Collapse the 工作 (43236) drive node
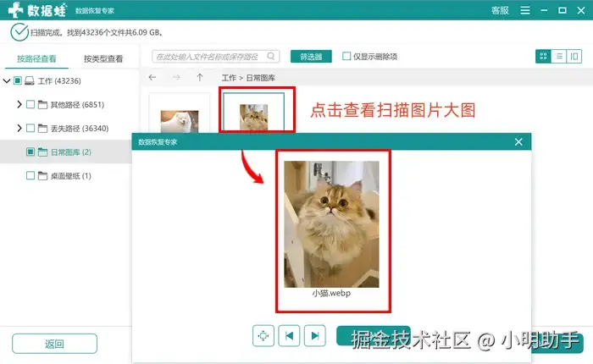 [7, 80]
